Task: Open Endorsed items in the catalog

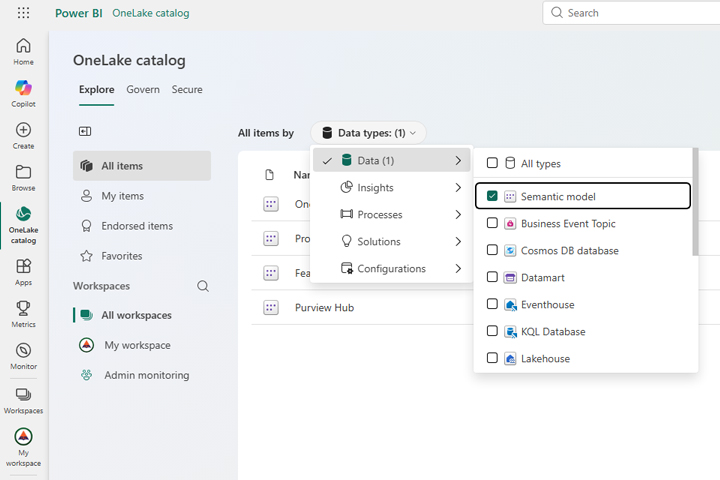Action: (137, 226)
